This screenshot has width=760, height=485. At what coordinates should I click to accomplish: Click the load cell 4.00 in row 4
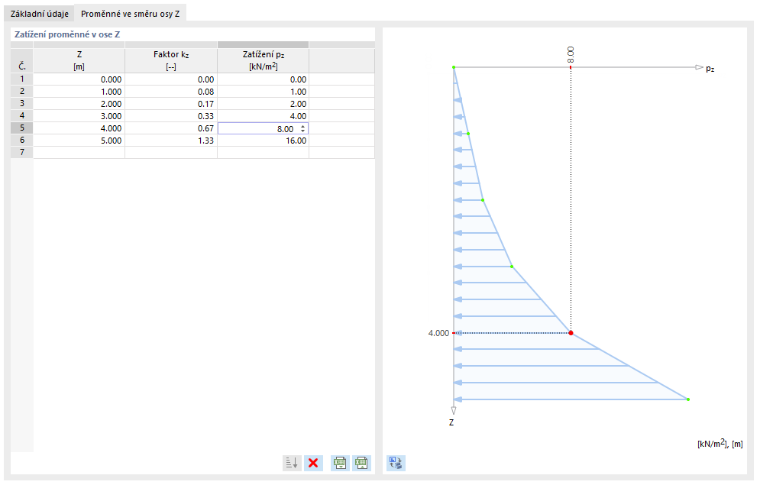263,116
